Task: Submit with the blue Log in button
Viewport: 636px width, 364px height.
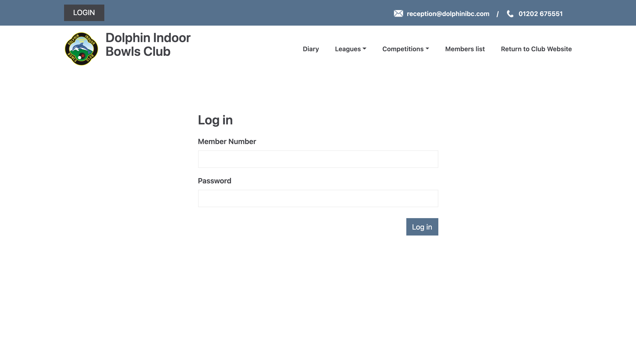Action: (x=422, y=227)
